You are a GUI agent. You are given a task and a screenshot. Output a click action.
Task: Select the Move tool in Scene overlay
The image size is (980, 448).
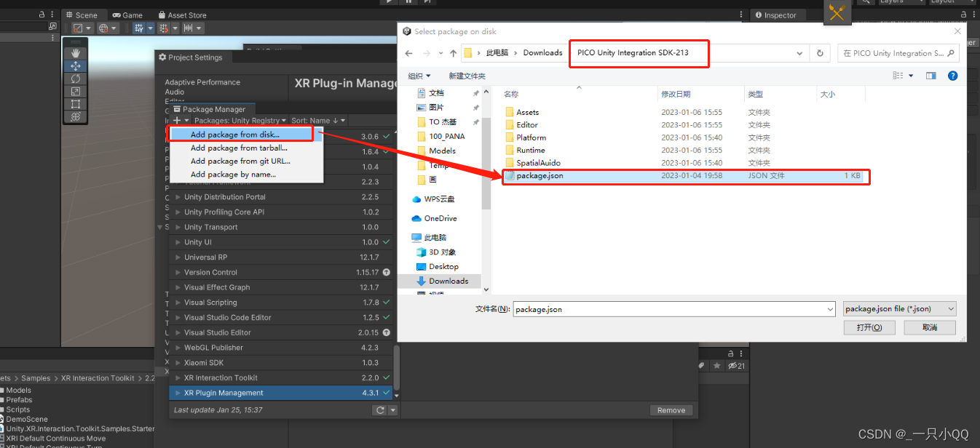[76, 65]
